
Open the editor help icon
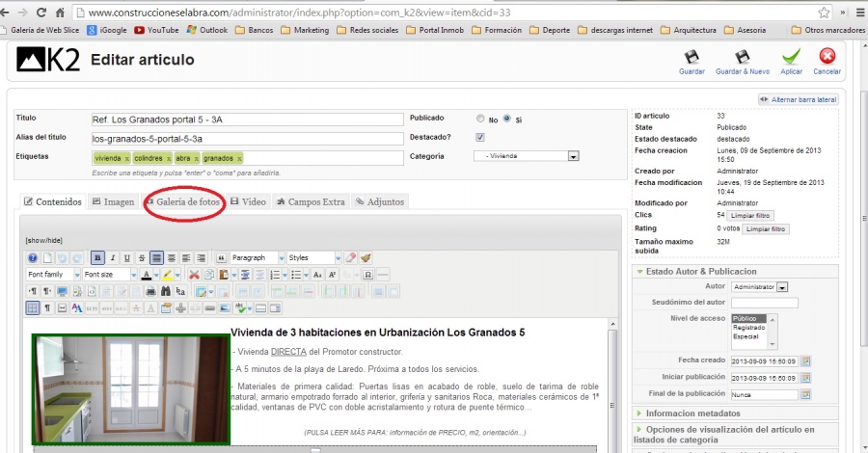[33, 257]
